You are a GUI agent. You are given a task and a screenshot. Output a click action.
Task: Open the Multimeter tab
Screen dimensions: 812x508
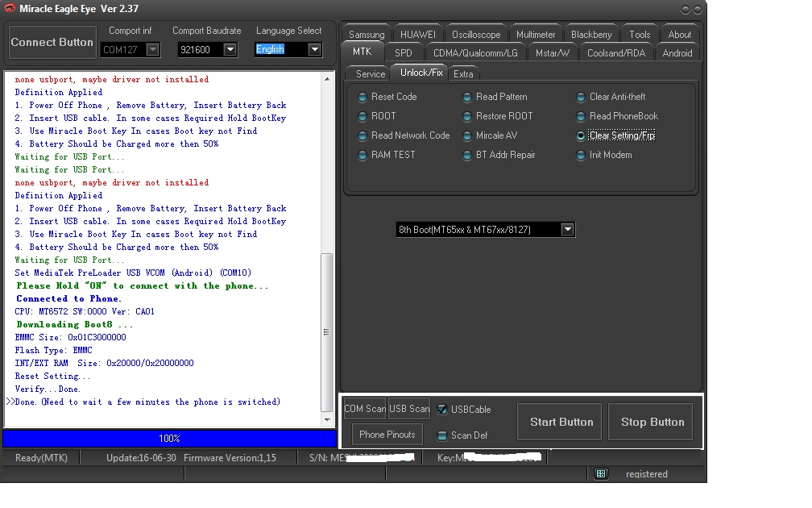coord(536,34)
